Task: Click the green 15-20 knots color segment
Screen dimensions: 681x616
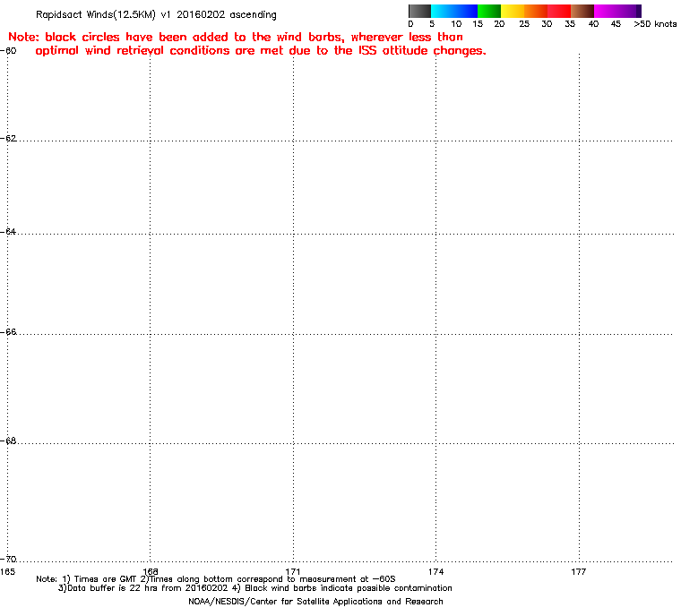Action: [489, 11]
